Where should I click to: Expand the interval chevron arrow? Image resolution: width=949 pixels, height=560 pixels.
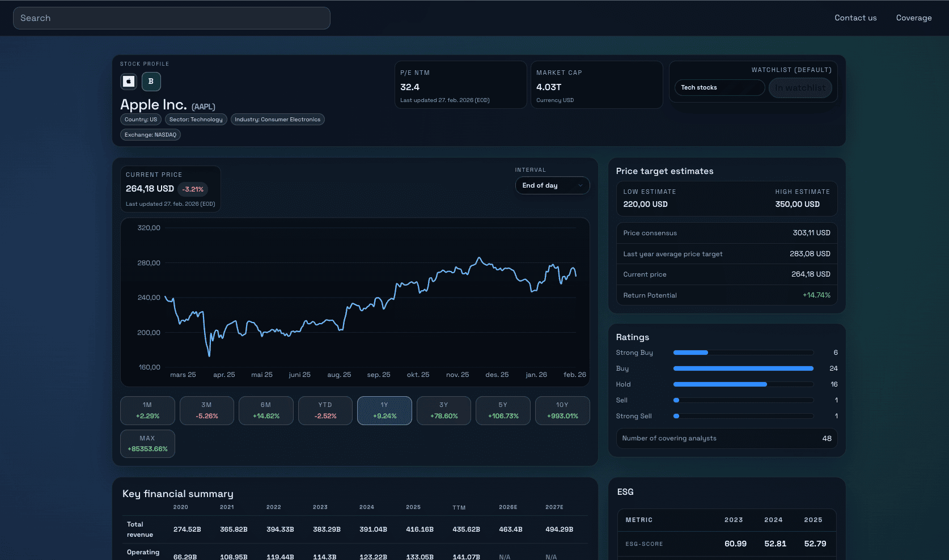coord(580,185)
